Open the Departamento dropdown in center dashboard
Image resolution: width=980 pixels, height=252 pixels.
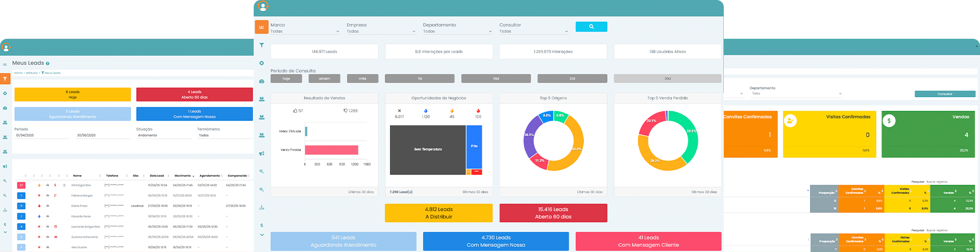click(457, 32)
